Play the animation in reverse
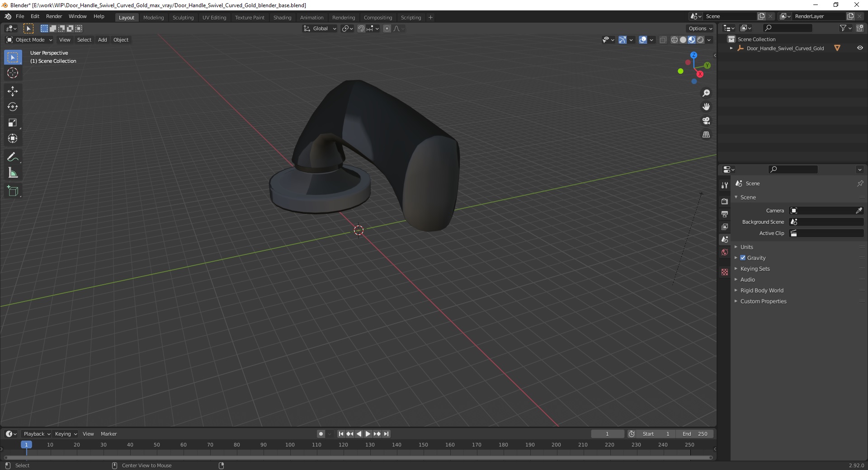868x470 pixels. coord(359,434)
